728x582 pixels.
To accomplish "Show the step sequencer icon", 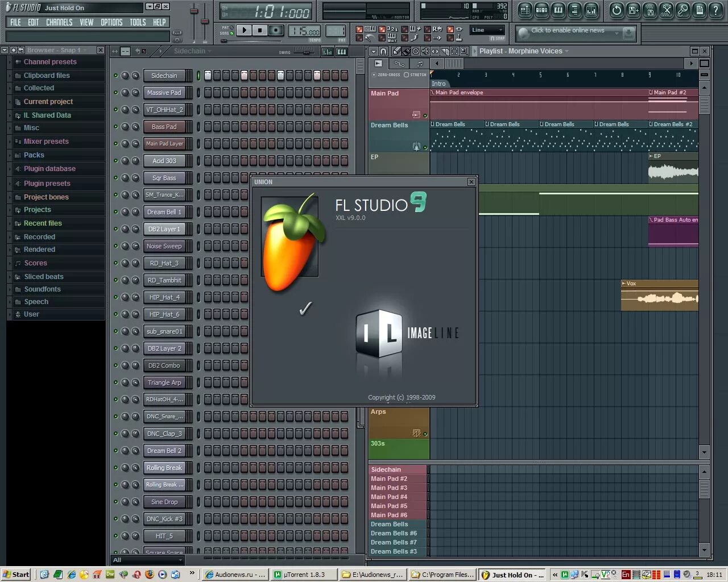I will (541, 10).
